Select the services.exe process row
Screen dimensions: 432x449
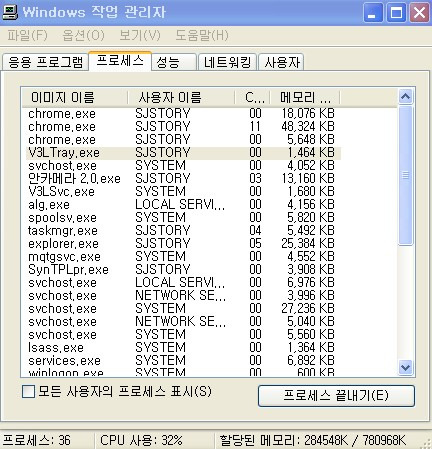tap(182, 361)
